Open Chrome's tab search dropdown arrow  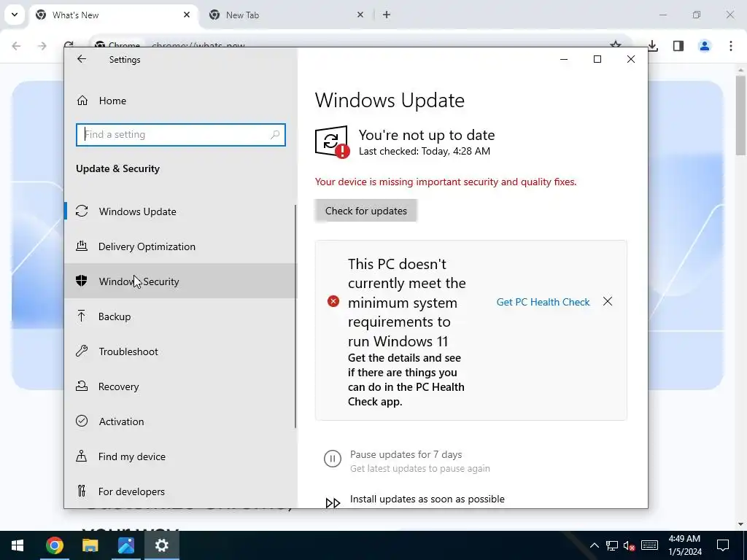pos(15,15)
